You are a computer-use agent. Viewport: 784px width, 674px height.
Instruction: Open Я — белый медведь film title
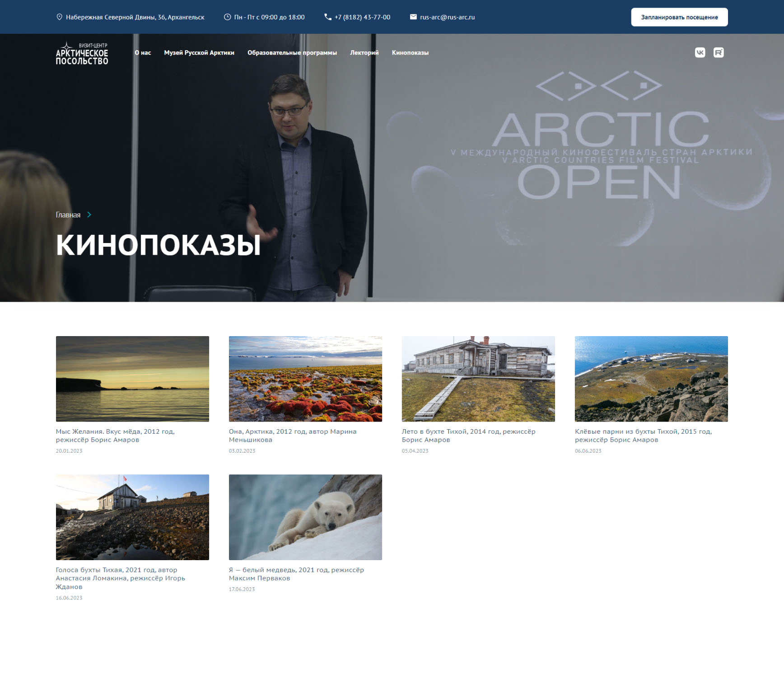point(296,574)
